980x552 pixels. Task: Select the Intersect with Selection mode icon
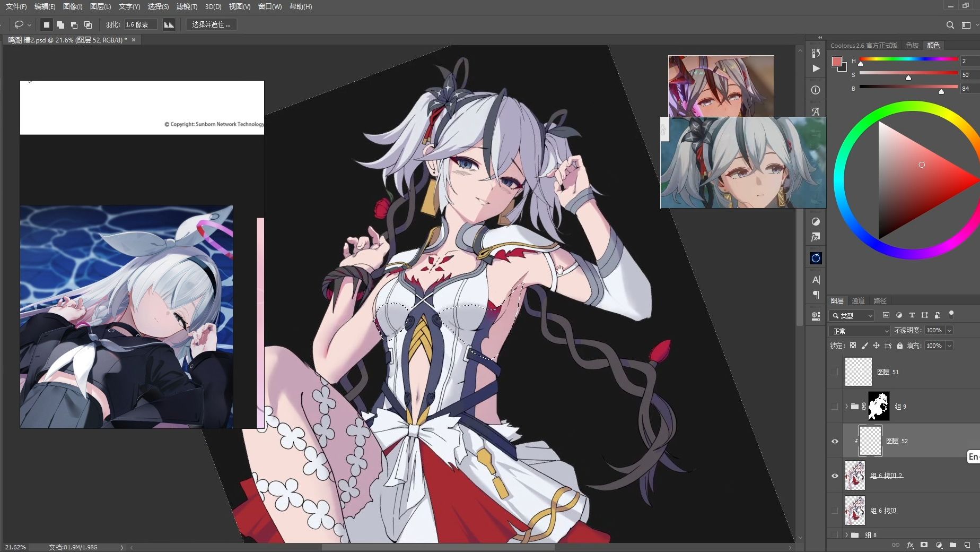coord(88,25)
